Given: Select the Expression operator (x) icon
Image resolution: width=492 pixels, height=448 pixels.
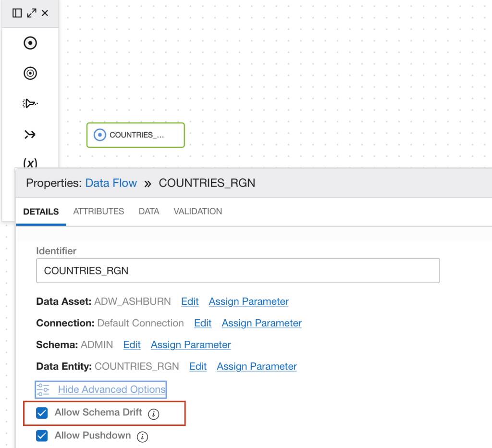Looking at the screenshot, I should (30, 163).
